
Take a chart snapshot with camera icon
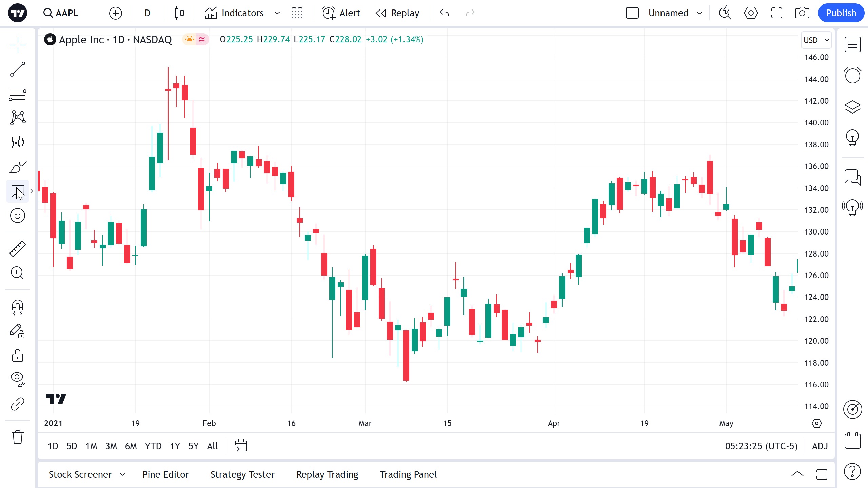click(802, 13)
